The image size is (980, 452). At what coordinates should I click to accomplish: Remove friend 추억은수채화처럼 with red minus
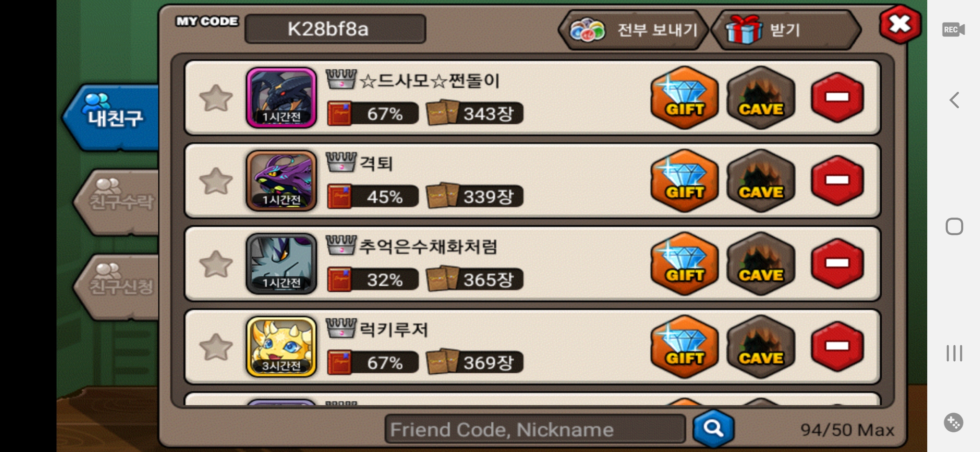point(837,263)
